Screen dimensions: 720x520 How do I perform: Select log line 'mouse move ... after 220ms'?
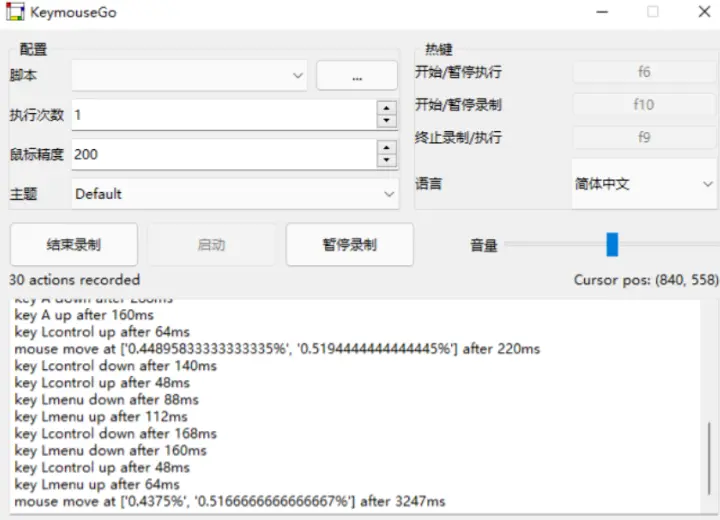(x=277, y=349)
